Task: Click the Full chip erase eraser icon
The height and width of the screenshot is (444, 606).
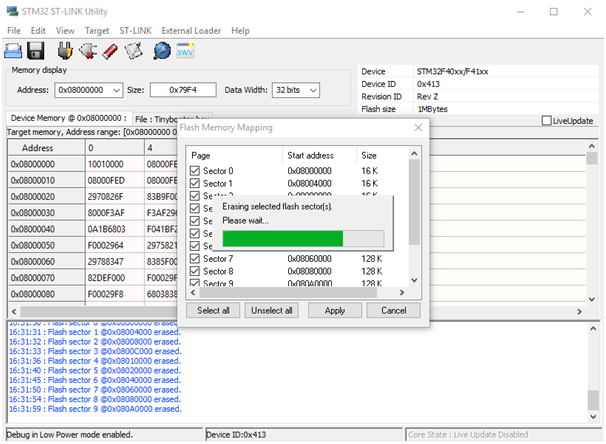Action: click(x=110, y=51)
